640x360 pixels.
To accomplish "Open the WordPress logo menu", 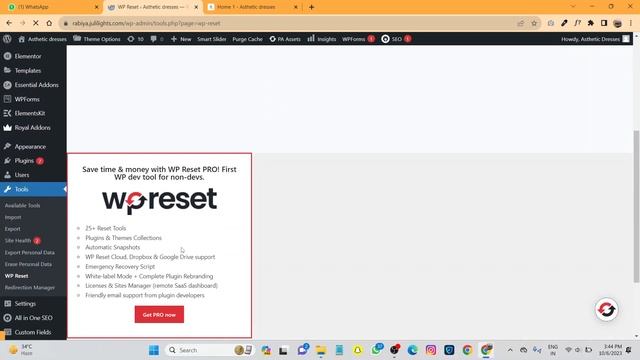I will coord(7,39).
